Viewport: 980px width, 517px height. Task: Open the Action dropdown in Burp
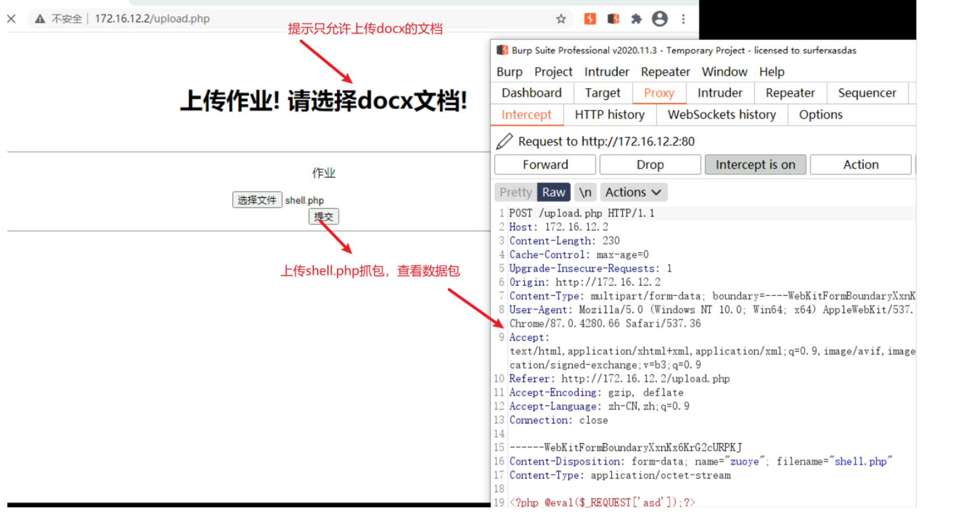[x=860, y=164]
